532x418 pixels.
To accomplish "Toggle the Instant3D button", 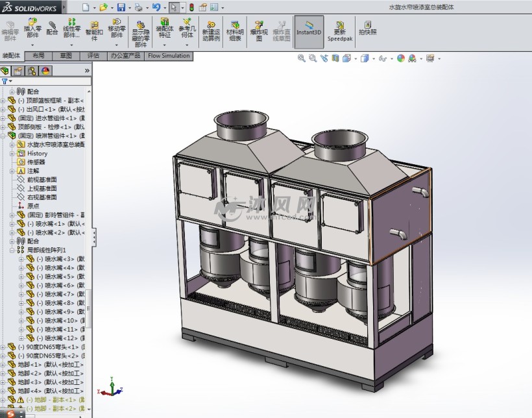I will click(x=308, y=31).
